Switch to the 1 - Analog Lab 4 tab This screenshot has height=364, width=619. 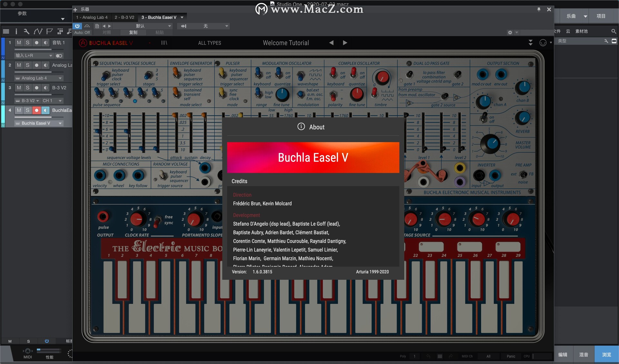(92, 17)
